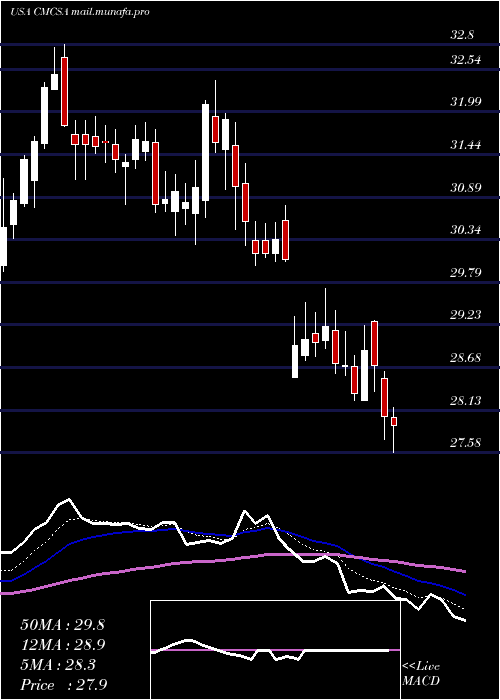Click the tallest red candle near 32.54

pyautogui.click(x=65, y=92)
